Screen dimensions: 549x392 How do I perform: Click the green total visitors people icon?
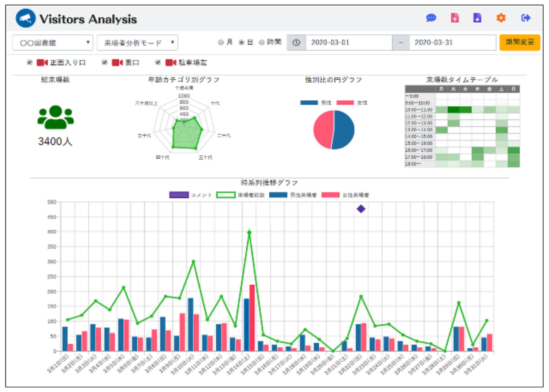point(56,117)
